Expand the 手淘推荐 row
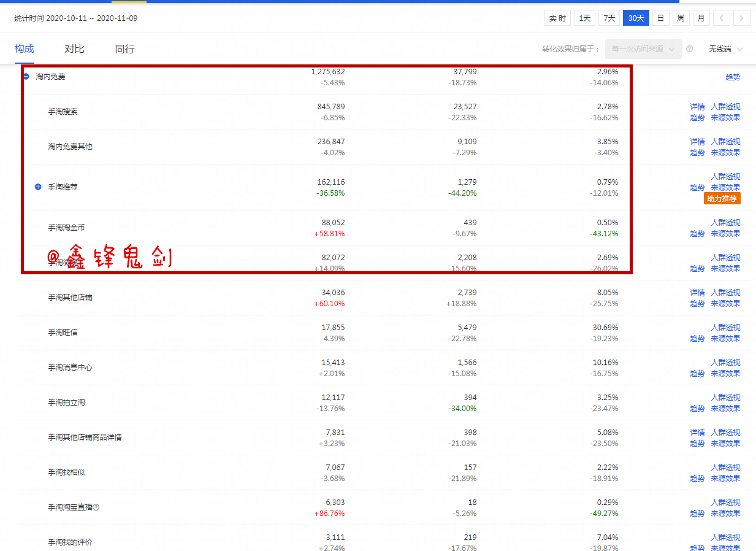Screen dimensions: 756x551 38,187
